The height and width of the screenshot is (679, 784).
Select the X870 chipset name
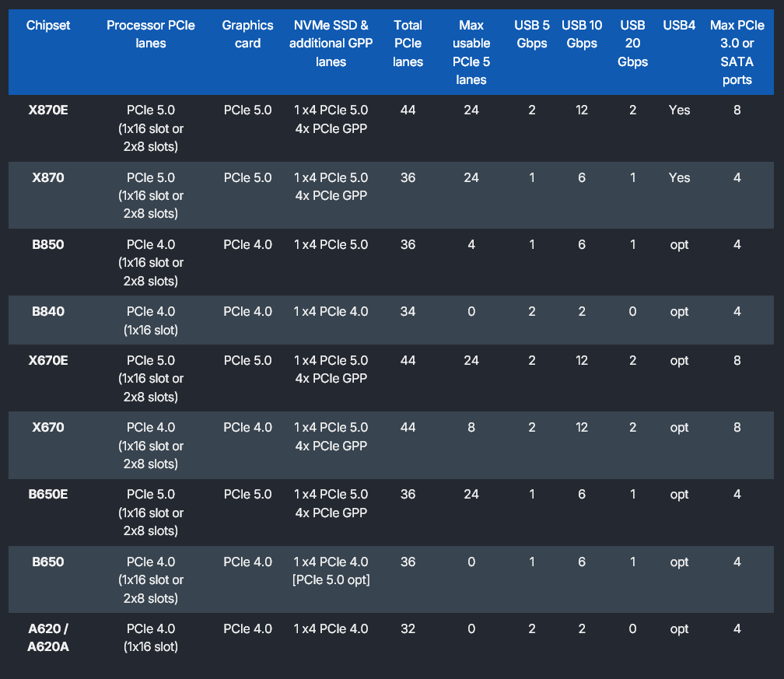tap(48, 177)
